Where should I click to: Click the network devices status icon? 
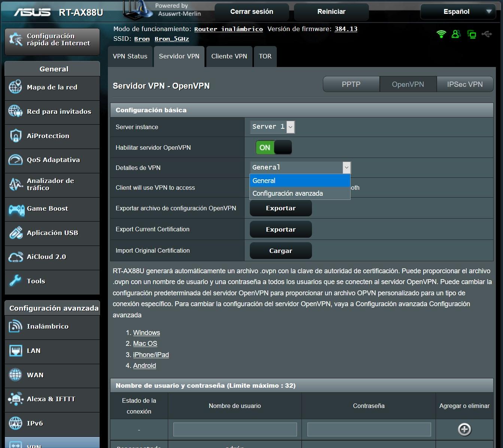pyautogui.click(x=472, y=34)
